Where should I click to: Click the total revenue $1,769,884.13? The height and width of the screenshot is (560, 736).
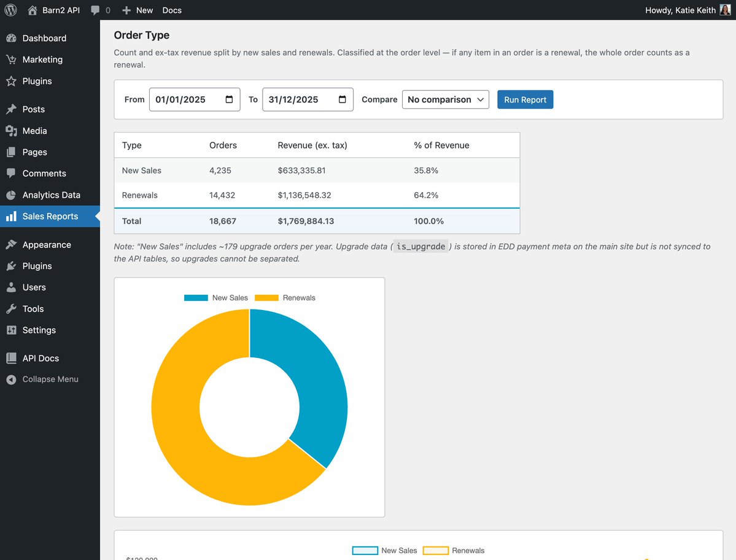[306, 221]
